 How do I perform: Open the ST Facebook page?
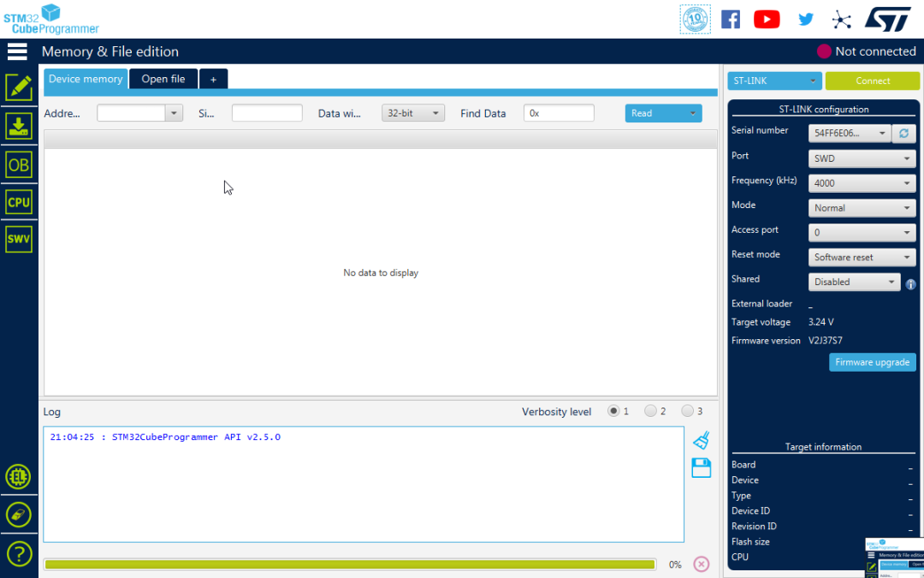click(x=731, y=19)
